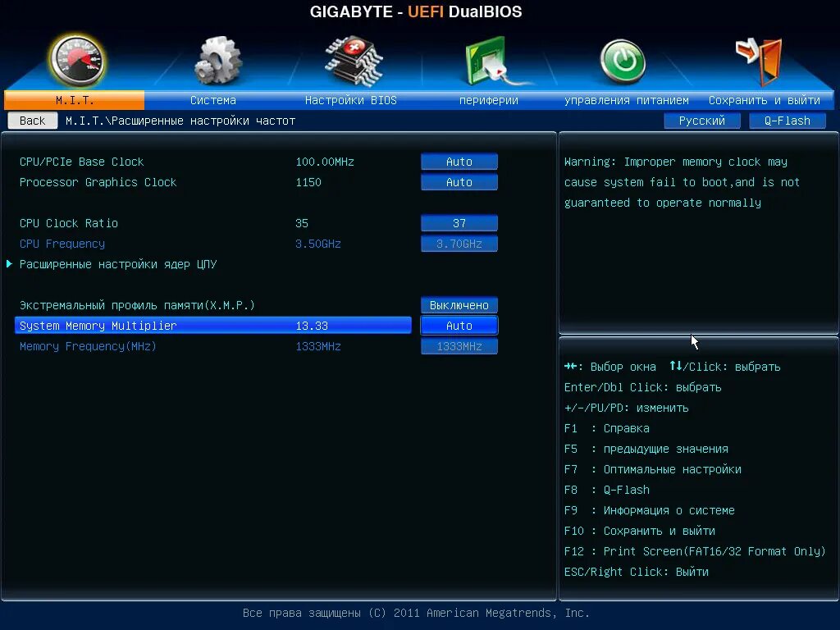The width and height of the screenshot is (840, 630).
Task: Select the BIOS settings chip icon
Action: (x=354, y=61)
